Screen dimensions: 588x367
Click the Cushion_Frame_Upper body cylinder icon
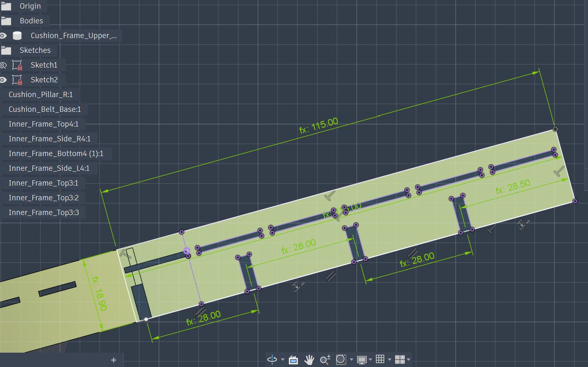pos(17,36)
